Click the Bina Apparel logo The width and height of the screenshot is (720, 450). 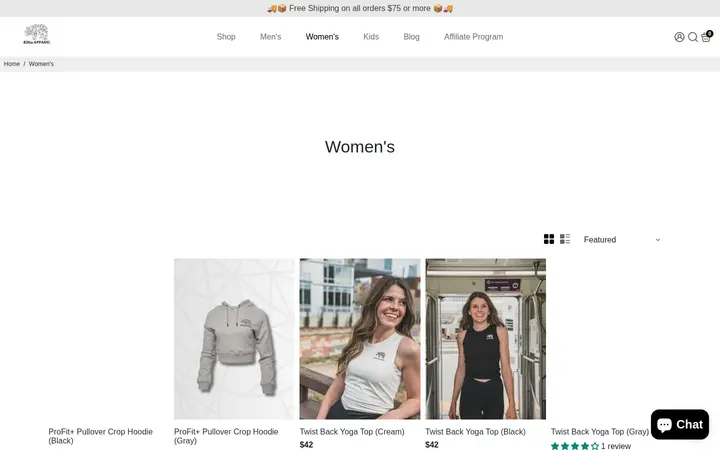(x=37, y=34)
